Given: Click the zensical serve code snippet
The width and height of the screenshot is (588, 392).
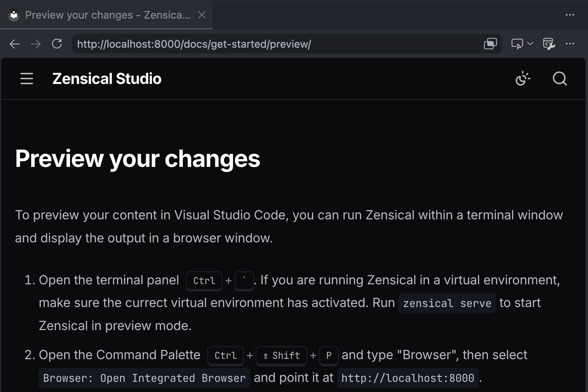Looking at the screenshot, I should tap(447, 303).
